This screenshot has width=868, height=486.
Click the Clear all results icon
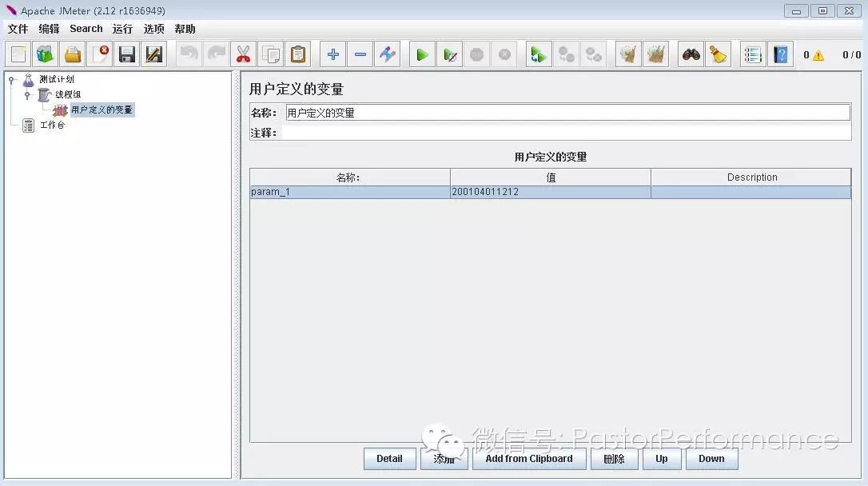(655, 54)
